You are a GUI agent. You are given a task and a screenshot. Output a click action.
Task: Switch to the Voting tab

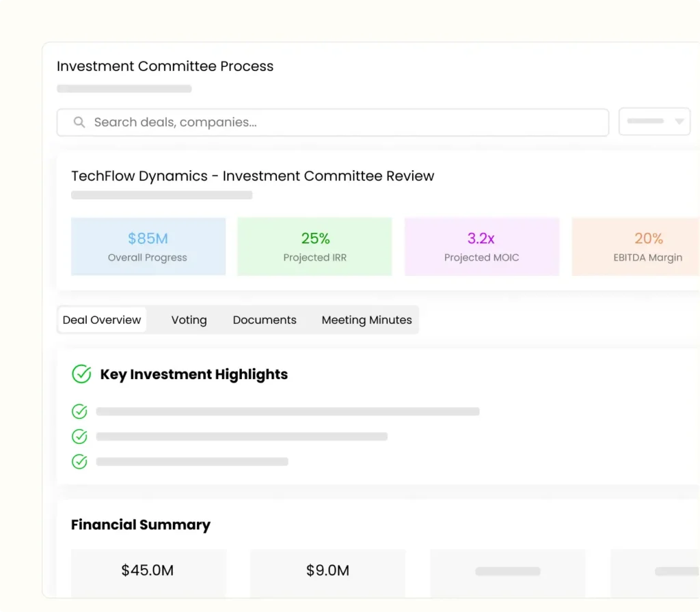click(x=189, y=320)
